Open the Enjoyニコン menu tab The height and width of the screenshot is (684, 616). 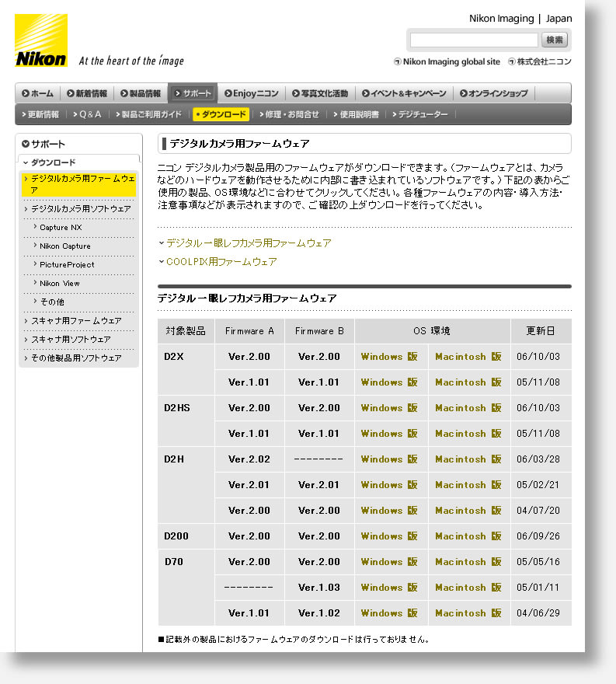pos(252,93)
